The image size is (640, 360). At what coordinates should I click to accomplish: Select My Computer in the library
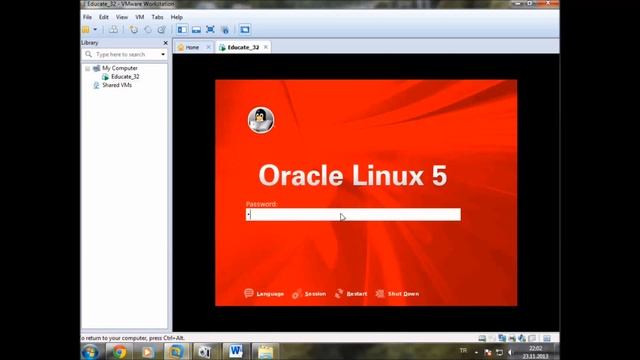click(x=120, y=68)
